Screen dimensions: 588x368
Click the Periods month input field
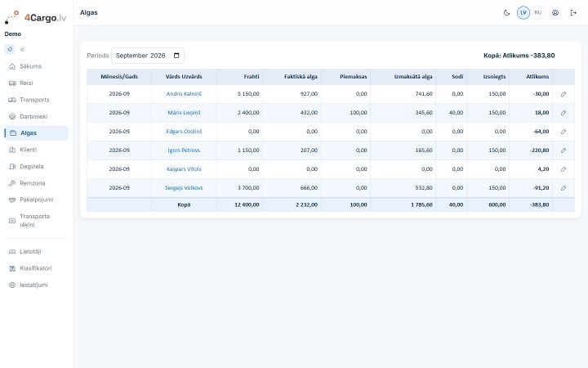tap(148, 56)
